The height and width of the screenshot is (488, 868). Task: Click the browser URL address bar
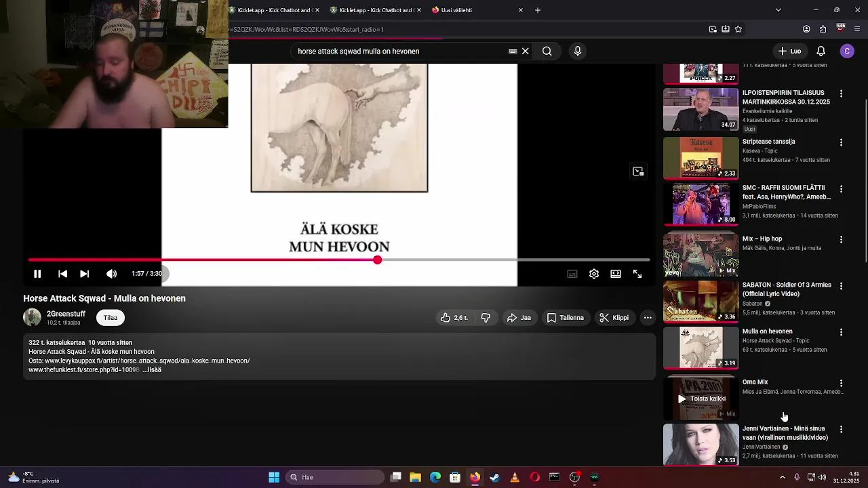click(x=468, y=29)
